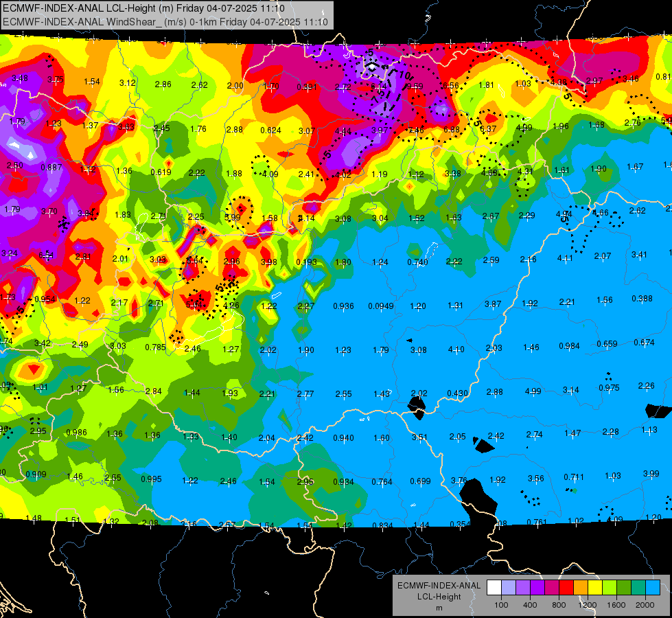The image size is (672, 618).
Task: Click the wind shear value 0.995
Action: (x=151, y=479)
